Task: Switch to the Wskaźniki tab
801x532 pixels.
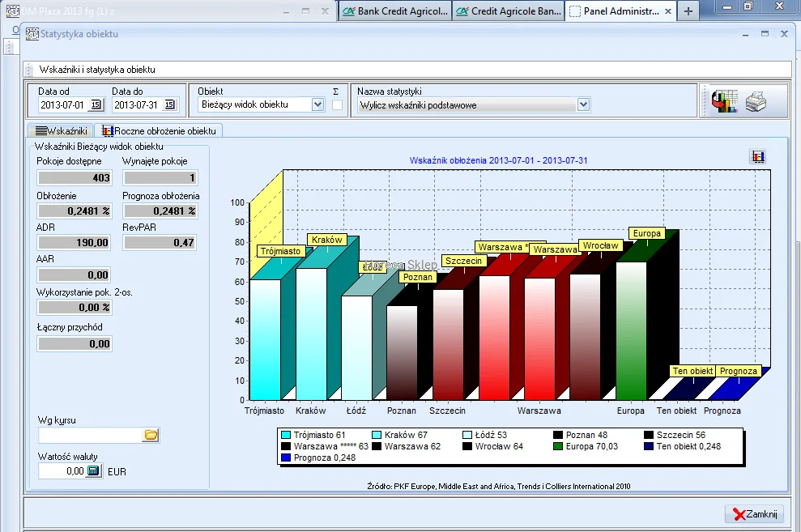Action: pos(61,130)
